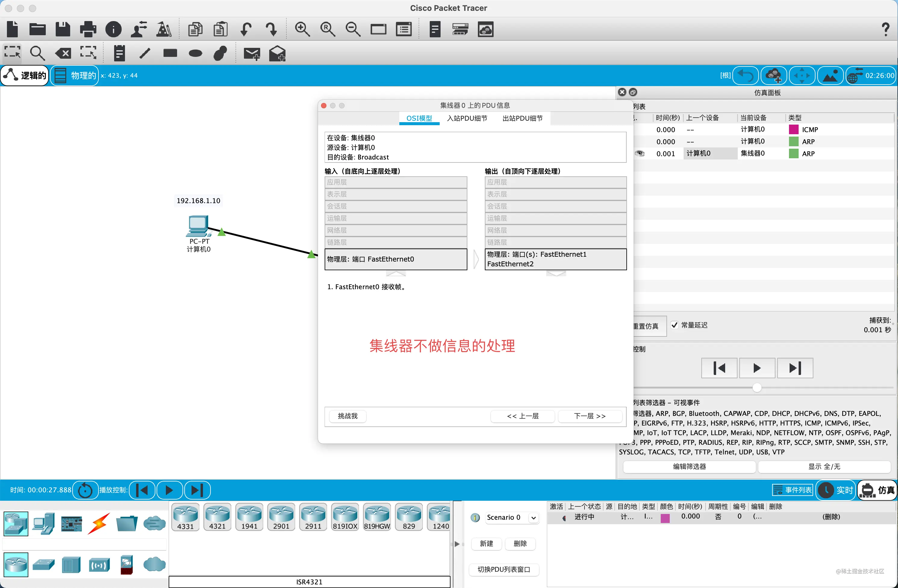Play from the bottom playback control bar

click(x=170, y=490)
